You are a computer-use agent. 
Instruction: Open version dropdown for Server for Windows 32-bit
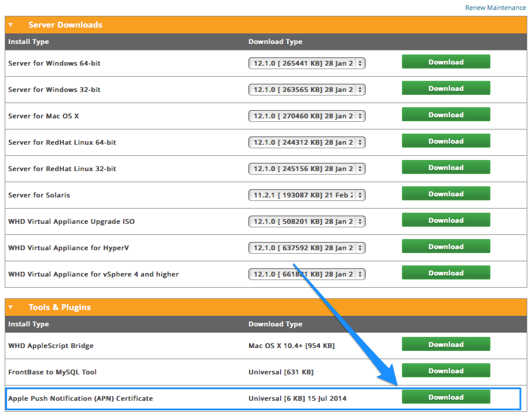pos(306,90)
